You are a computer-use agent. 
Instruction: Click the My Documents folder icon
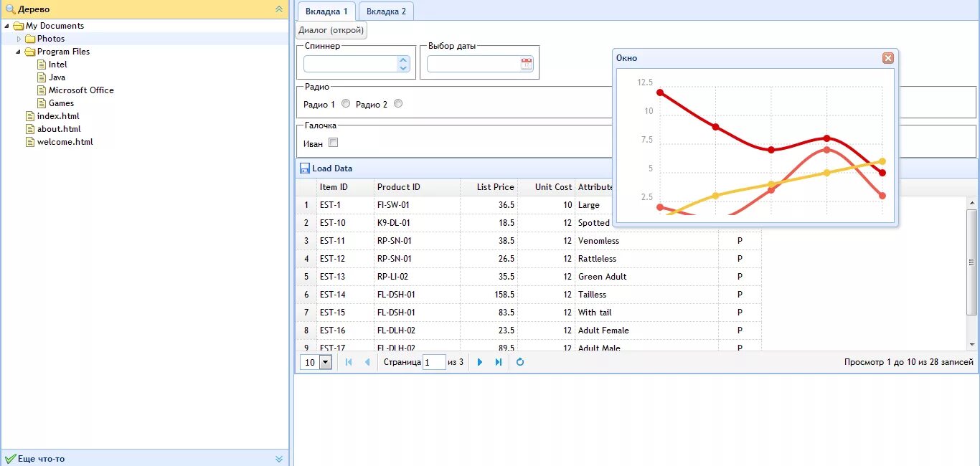click(19, 26)
